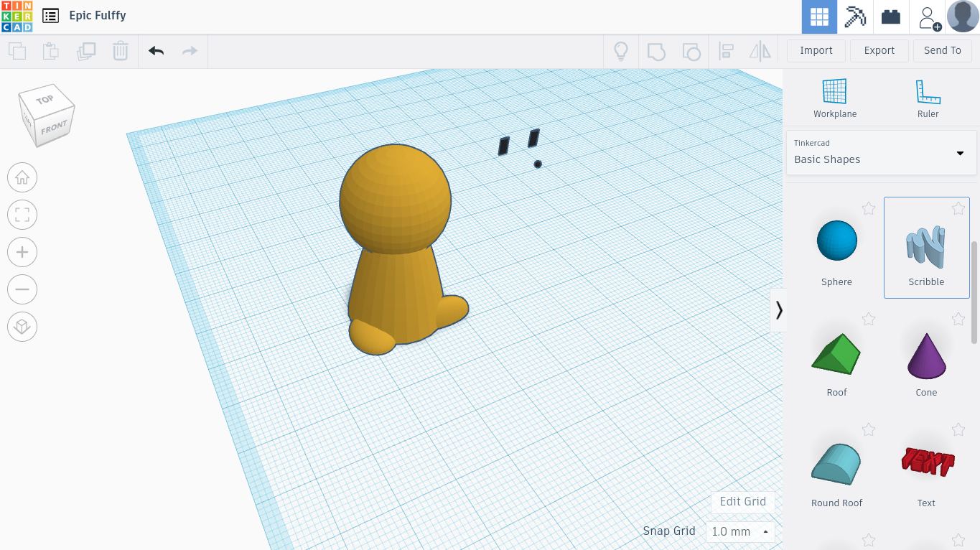The image size is (980, 550).
Task: Click the Paste icon in toolbar
Action: tap(50, 51)
